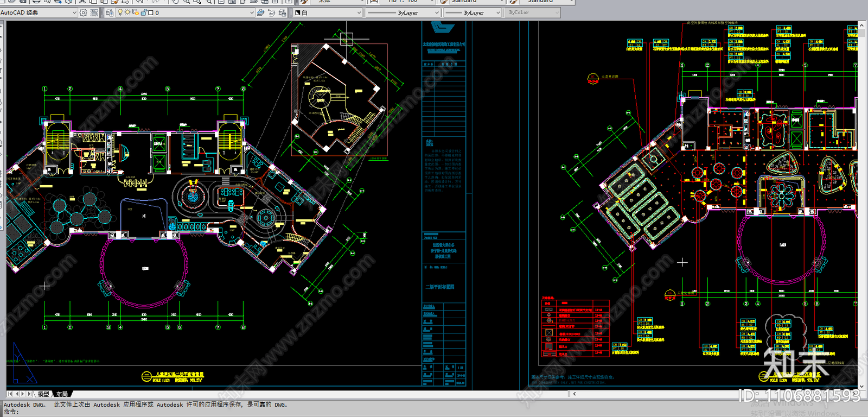Image resolution: width=868 pixels, height=417 pixels.
Task: Jump to the first layout tab arrow
Action: (10, 394)
